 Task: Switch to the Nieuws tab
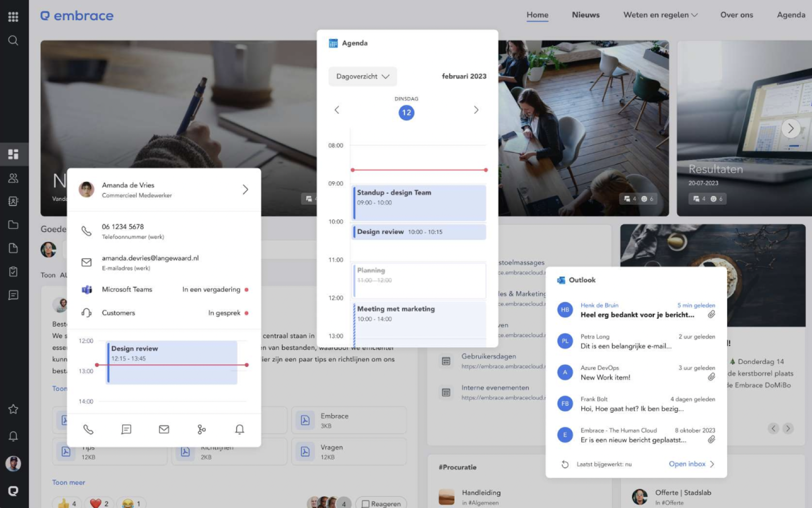tap(586, 15)
